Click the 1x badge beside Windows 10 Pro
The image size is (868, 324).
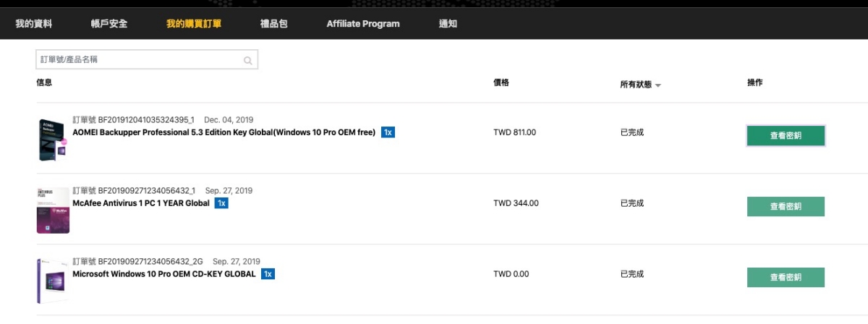[x=268, y=274]
